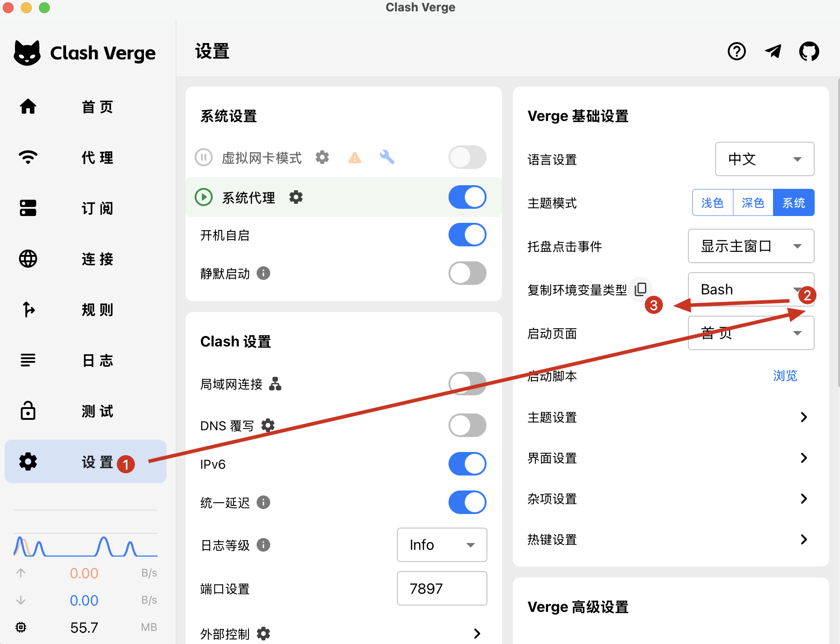Screen dimensions: 840x644
Task: Open the help documentation icon
Action: click(x=736, y=51)
